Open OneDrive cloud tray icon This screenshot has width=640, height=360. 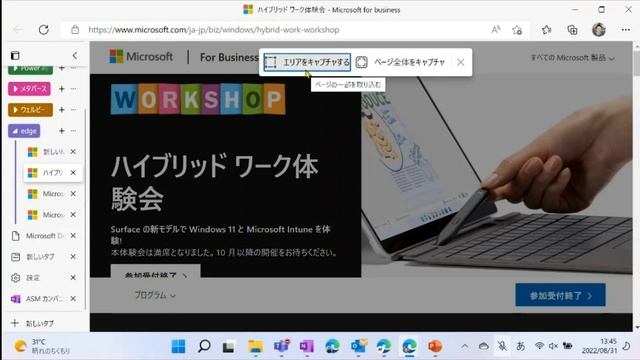coord(484,346)
